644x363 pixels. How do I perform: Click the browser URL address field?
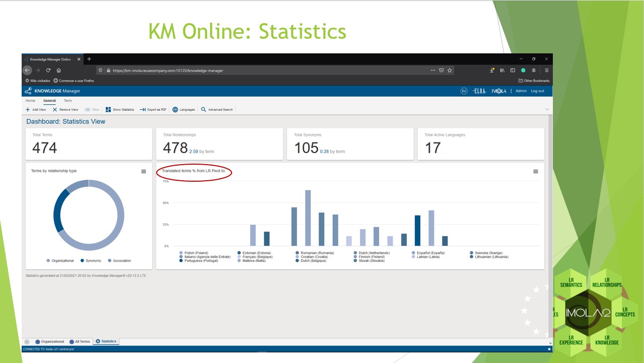click(x=267, y=70)
